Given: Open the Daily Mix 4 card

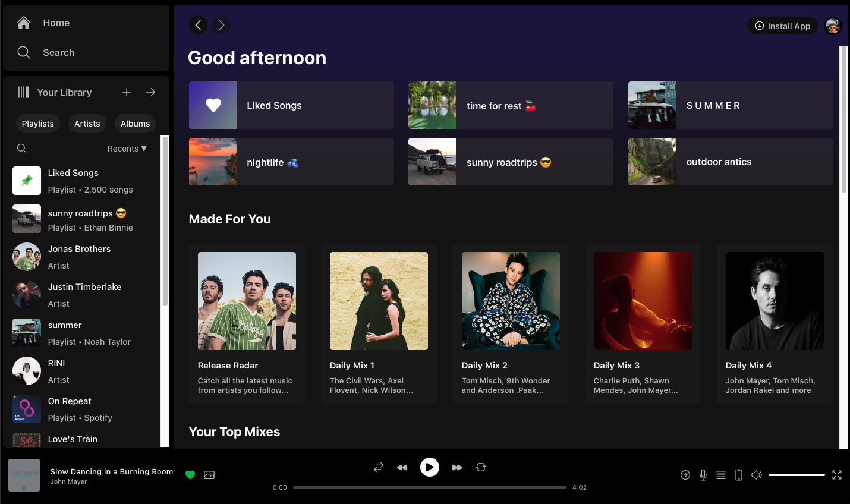Looking at the screenshot, I should (x=775, y=323).
